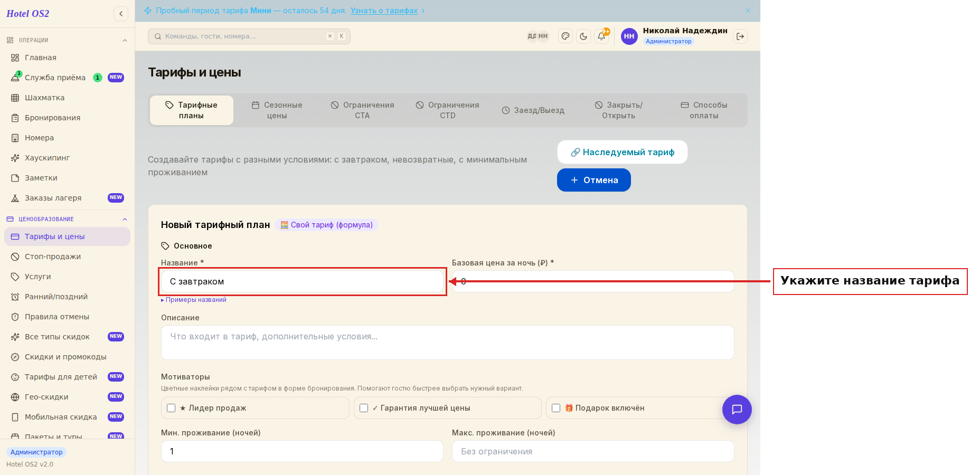The height and width of the screenshot is (475, 980).
Task: Open Мобильная скидка
Action: (x=67, y=417)
